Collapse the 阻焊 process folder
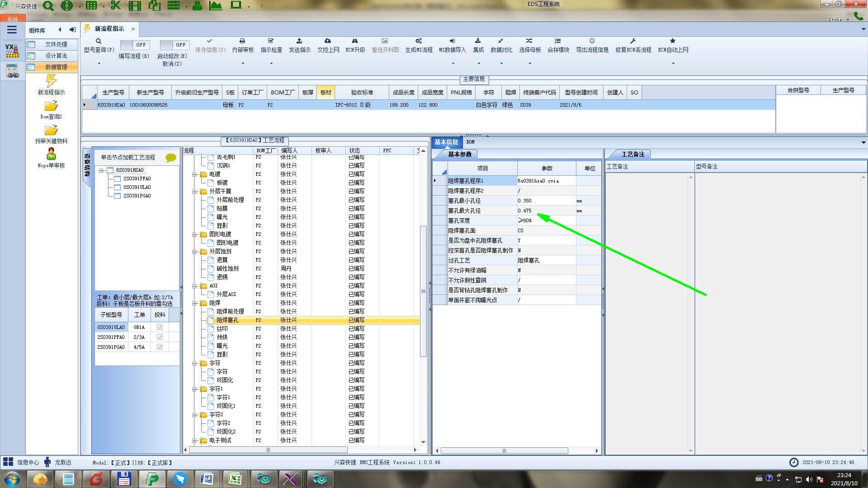Viewport: 868px width, 488px height. (x=194, y=303)
